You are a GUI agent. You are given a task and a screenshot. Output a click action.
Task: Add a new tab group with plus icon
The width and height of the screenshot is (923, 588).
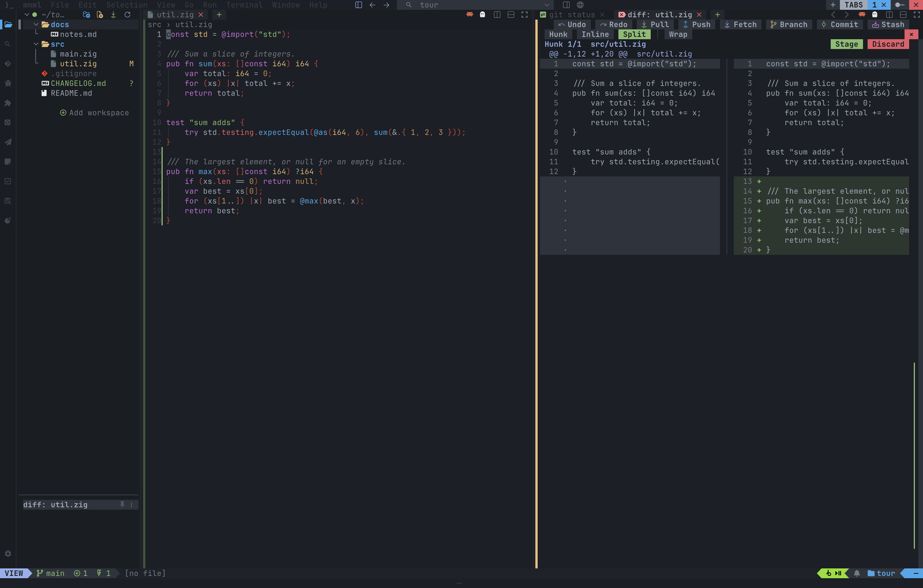pyautogui.click(x=833, y=5)
